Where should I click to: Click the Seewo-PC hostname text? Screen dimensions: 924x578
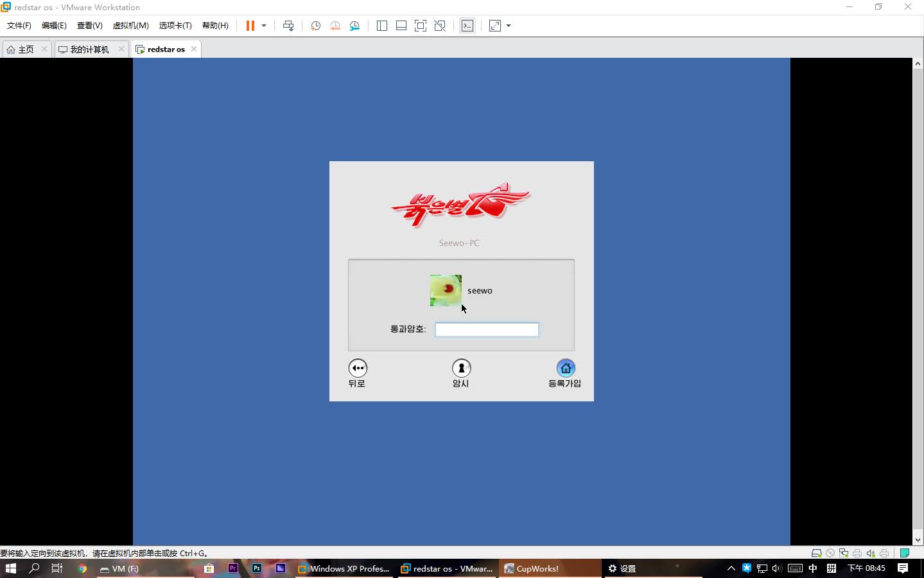pyautogui.click(x=459, y=243)
